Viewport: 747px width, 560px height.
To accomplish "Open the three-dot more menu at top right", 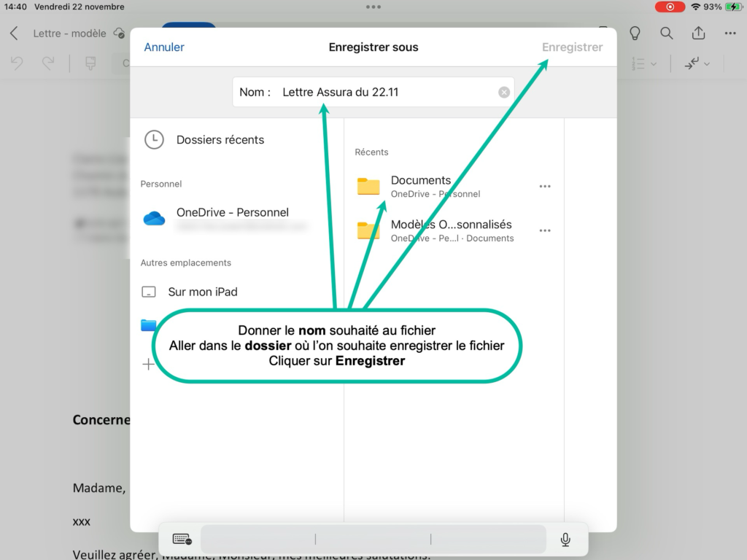I will (730, 34).
